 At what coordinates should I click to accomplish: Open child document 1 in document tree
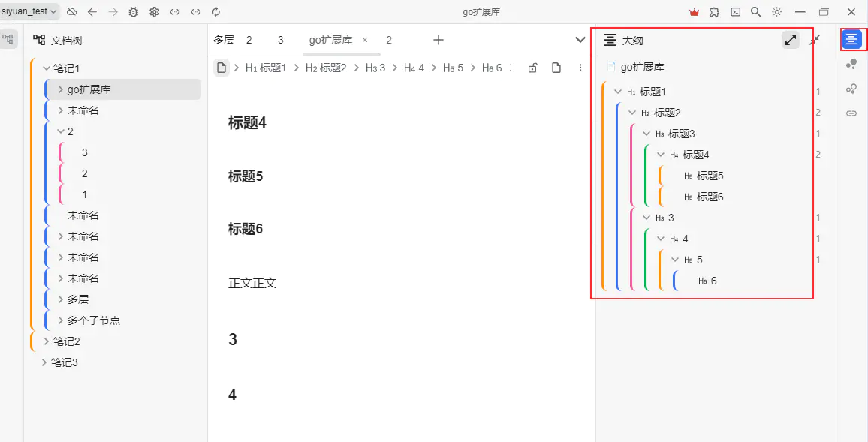coord(84,194)
